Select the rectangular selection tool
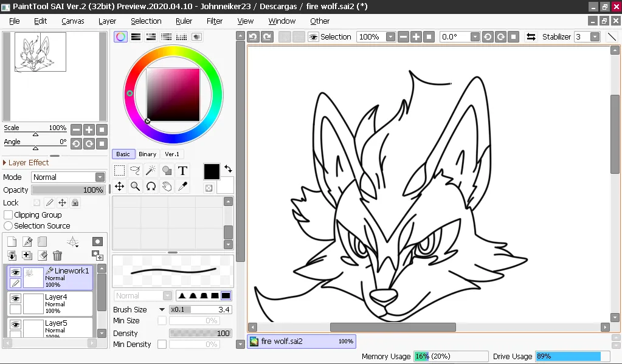 click(119, 171)
